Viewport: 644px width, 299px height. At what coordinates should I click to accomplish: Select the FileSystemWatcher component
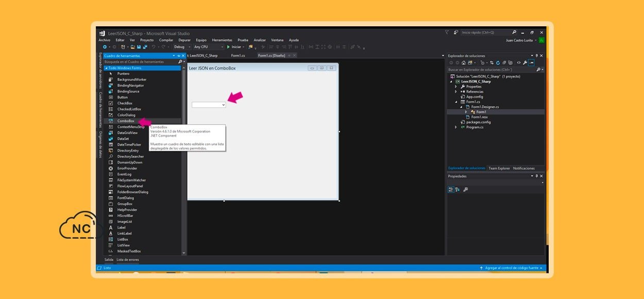131,180
